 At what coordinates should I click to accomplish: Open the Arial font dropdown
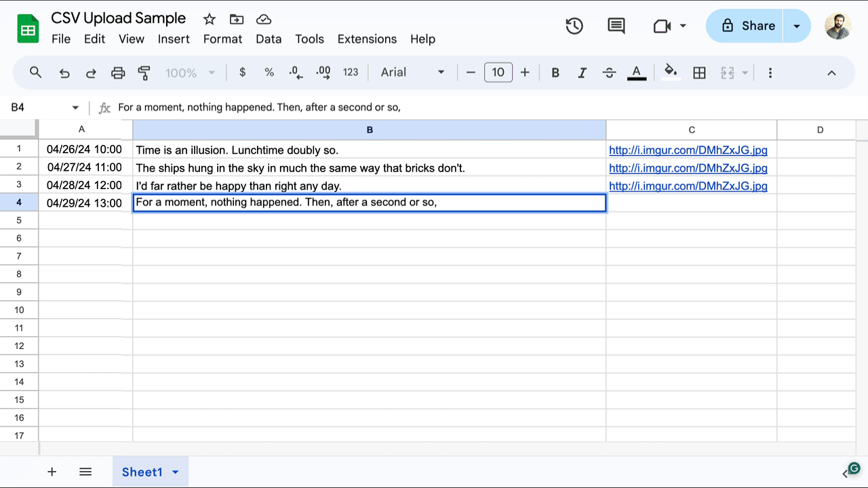point(412,73)
